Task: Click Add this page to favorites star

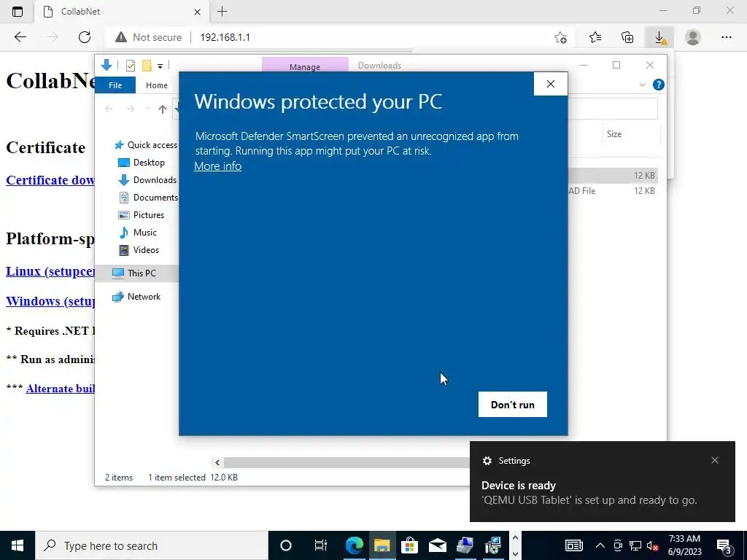Action: coord(561,37)
